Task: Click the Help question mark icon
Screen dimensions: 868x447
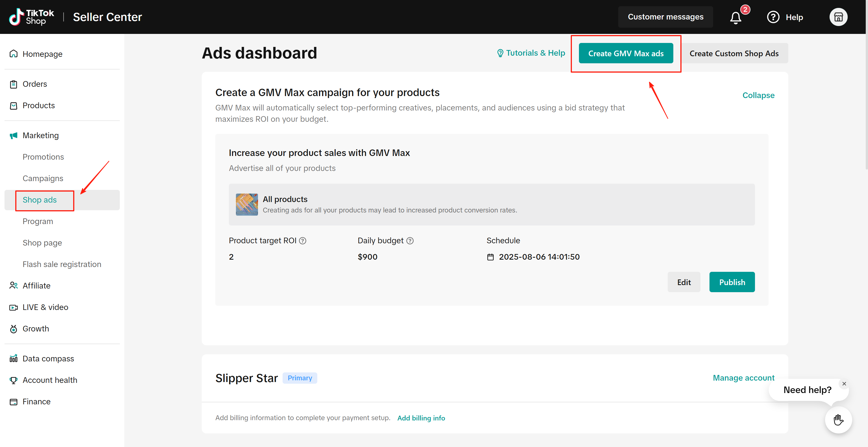Action: 773,17
